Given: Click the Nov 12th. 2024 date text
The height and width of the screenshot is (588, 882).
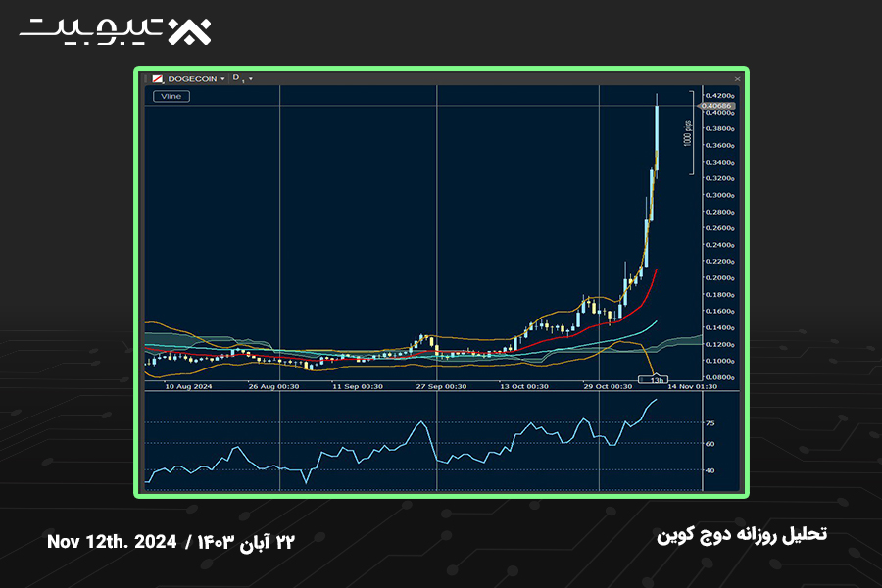Looking at the screenshot, I should [x=112, y=541].
